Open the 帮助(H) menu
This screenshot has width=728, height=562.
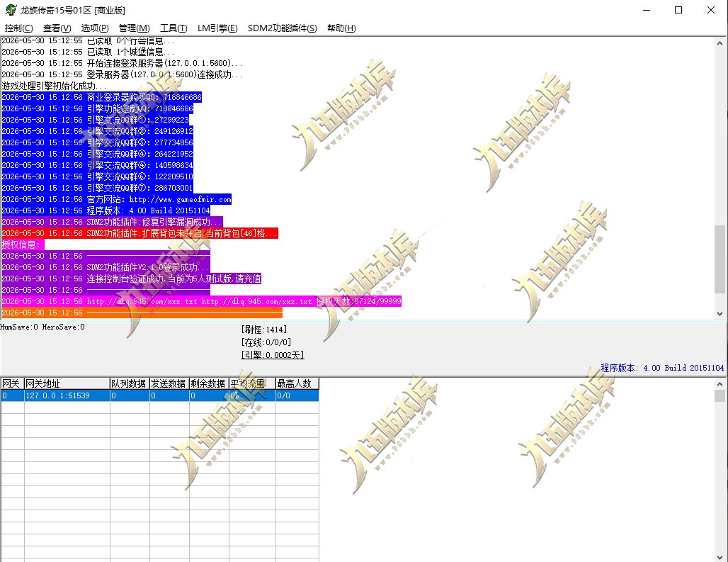pos(341,28)
